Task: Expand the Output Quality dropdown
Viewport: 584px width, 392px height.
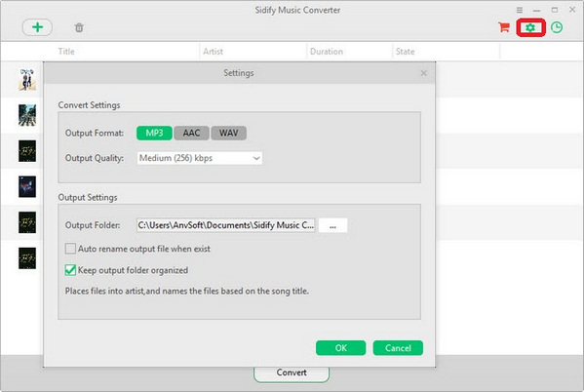Action: point(200,158)
